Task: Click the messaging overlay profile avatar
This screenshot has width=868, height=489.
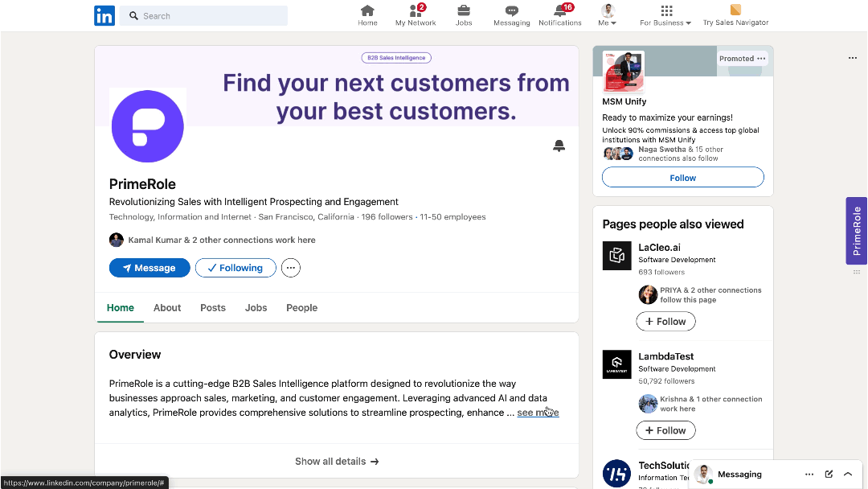Action: pos(703,474)
